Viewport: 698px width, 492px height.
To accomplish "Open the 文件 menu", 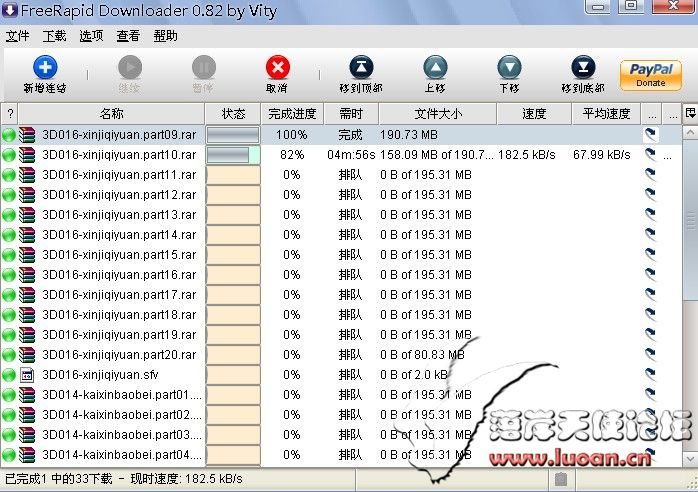I will pos(17,36).
